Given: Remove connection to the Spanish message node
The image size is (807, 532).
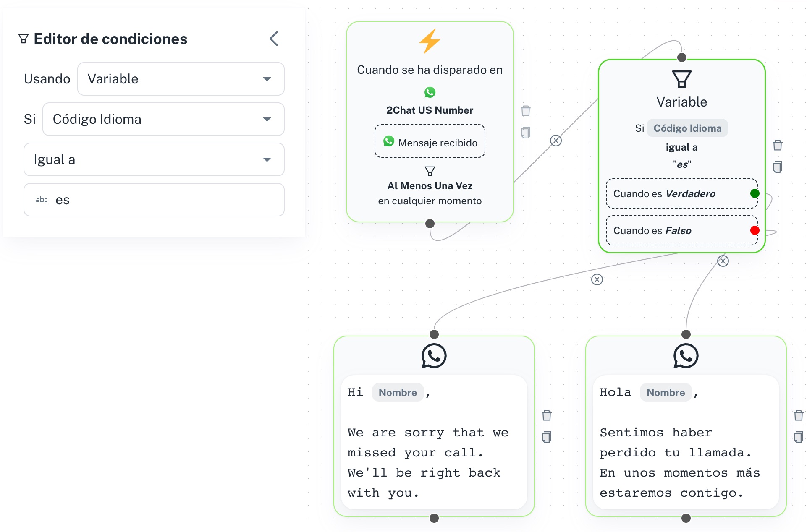Looking at the screenshot, I should [x=723, y=261].
